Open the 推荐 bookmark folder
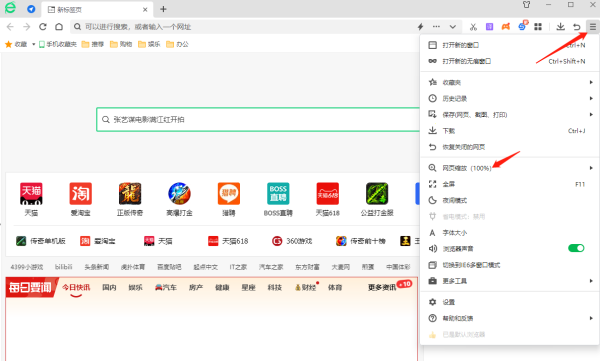 (93, 44)
